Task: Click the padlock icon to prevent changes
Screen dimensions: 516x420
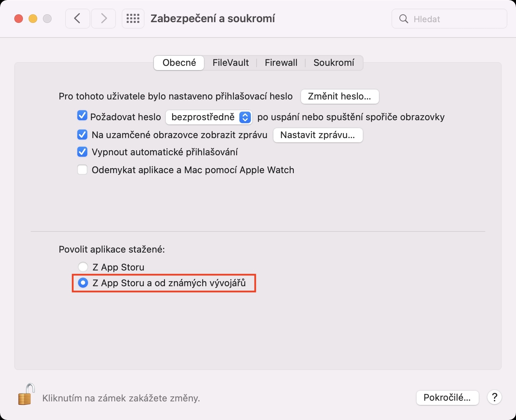Action: pos(26,394)
